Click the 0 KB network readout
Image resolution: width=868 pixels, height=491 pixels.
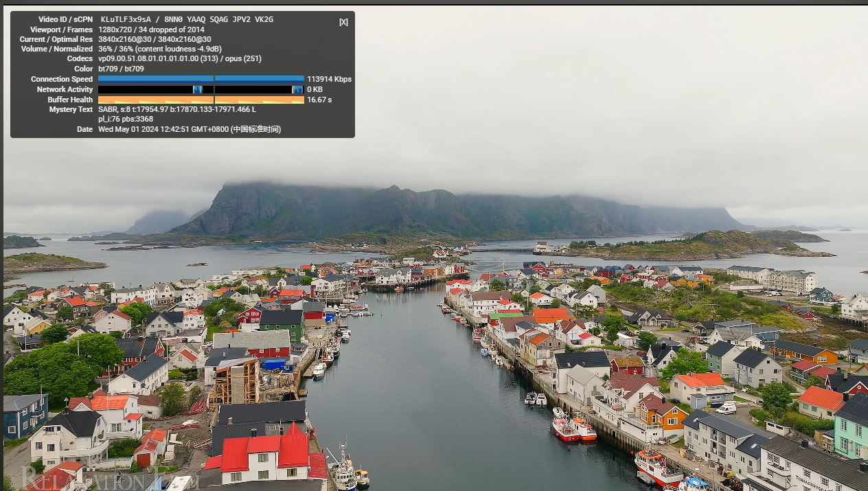click(x=315, y=89)
